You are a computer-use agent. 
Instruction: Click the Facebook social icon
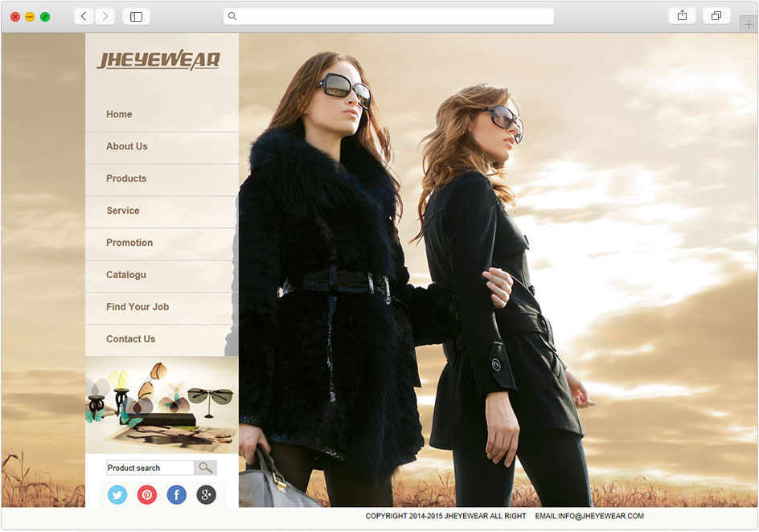pos(177,495)
